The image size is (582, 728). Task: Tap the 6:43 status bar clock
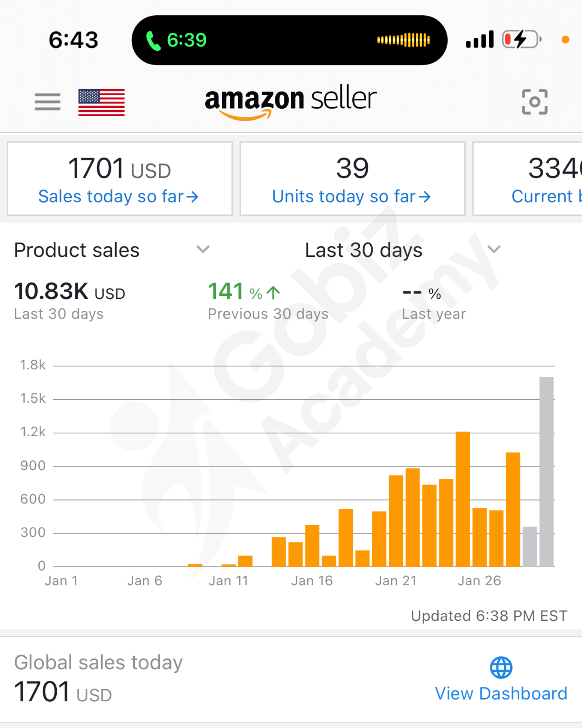[x=73, y=40]
